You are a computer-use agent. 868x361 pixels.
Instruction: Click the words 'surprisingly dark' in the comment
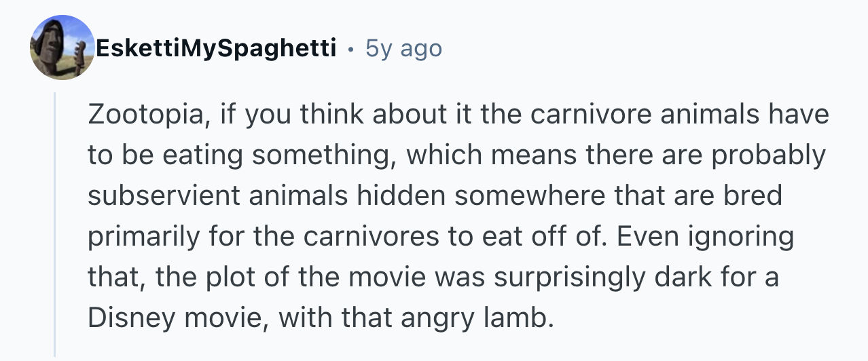pyautogui.click(x=581, y=278)
